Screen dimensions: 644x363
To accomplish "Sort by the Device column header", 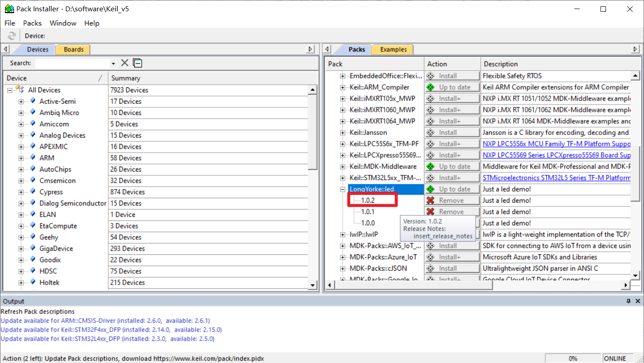I will pyautogui.click(x=56, y=78).
